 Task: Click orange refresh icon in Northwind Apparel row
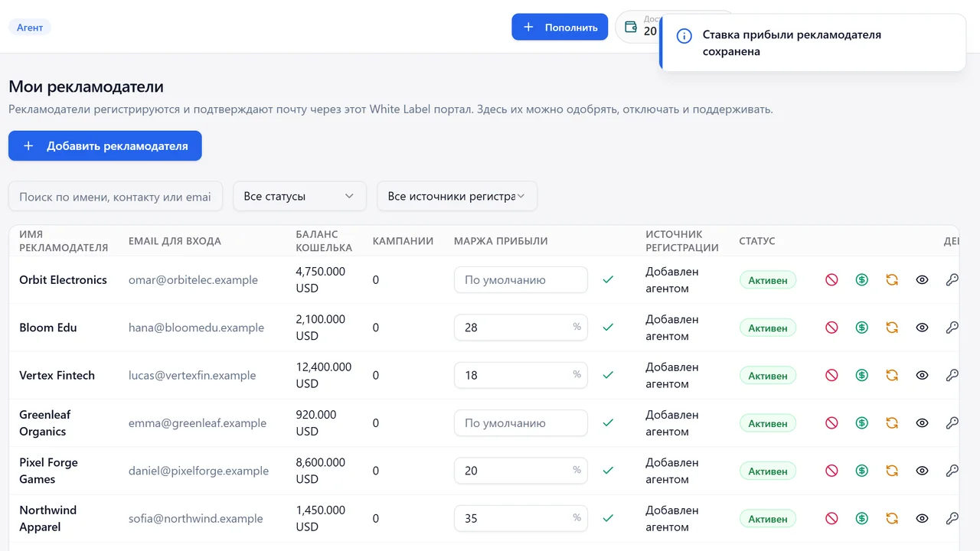[892, 519]
